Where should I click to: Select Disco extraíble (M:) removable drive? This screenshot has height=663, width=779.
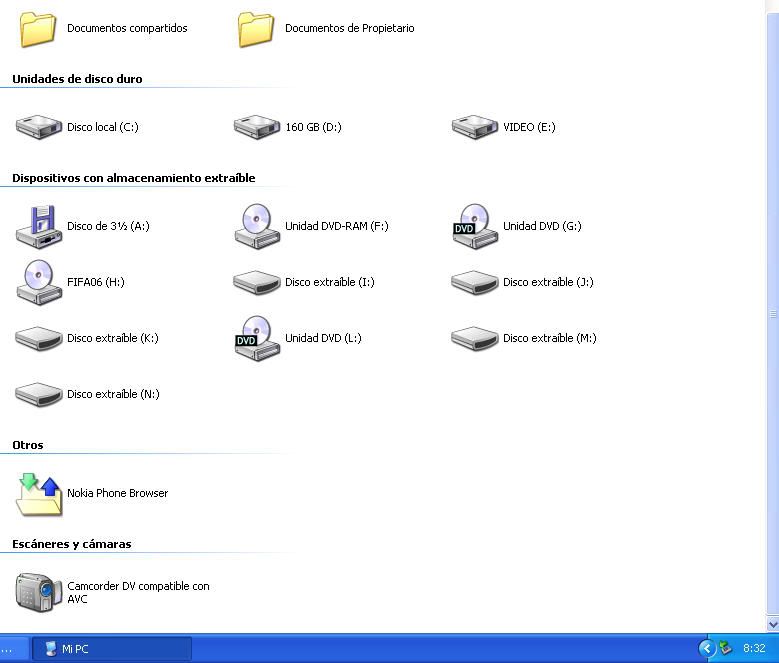(475, 338)
